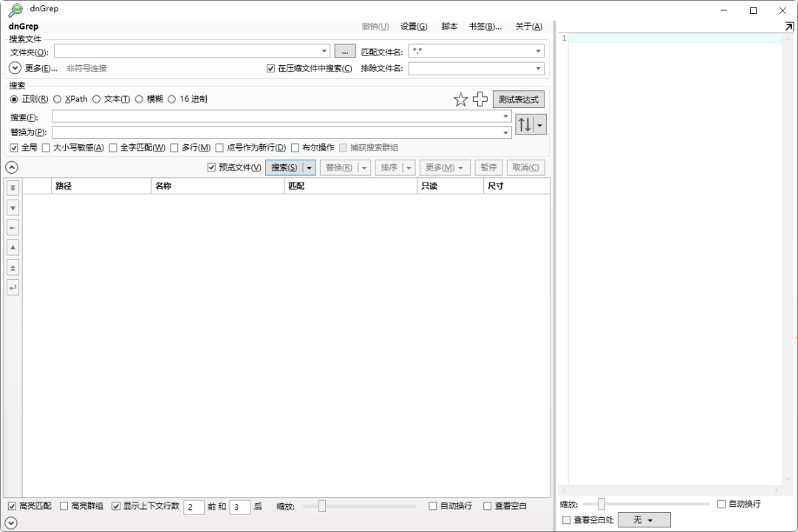The height and width of the screenshot is (532, 798).
Task: Enable 高亮群组 checkbox
Action: 64,506
